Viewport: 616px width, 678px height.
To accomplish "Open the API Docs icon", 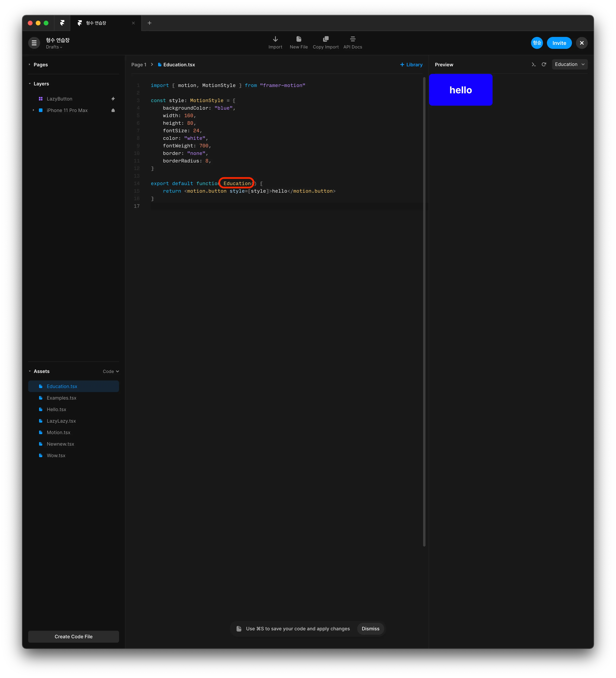I will [x=352, y=39].
